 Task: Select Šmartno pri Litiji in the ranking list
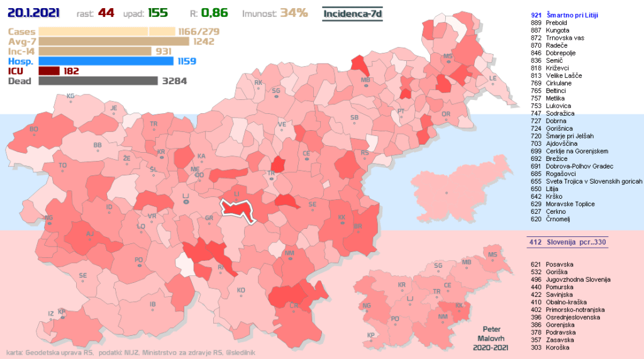[x=566, y=14]
